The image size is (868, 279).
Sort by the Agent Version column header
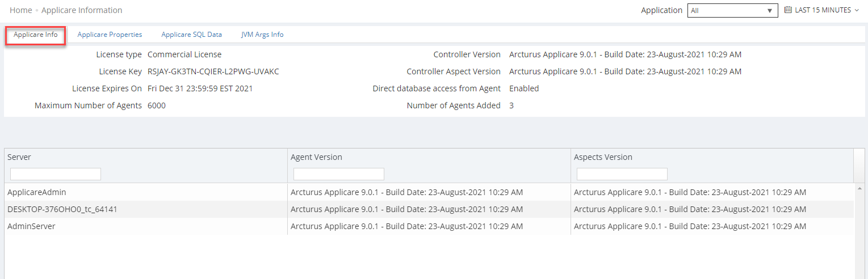point(316,157)
